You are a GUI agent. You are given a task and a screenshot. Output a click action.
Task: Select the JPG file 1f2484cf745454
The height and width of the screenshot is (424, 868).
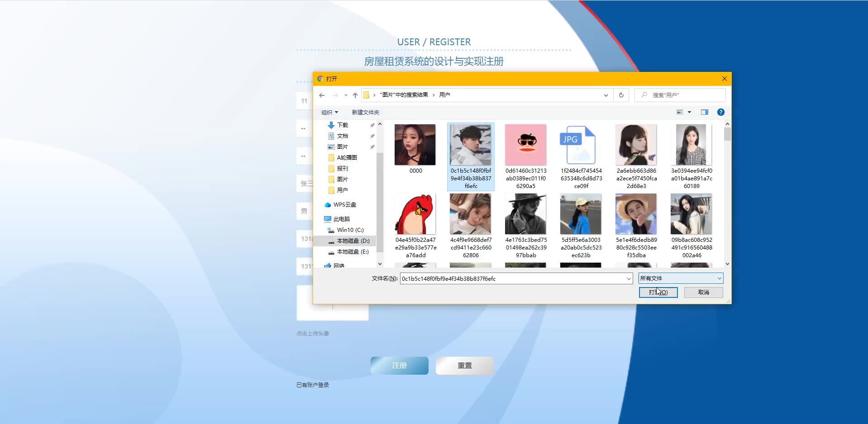click(581, 156)
